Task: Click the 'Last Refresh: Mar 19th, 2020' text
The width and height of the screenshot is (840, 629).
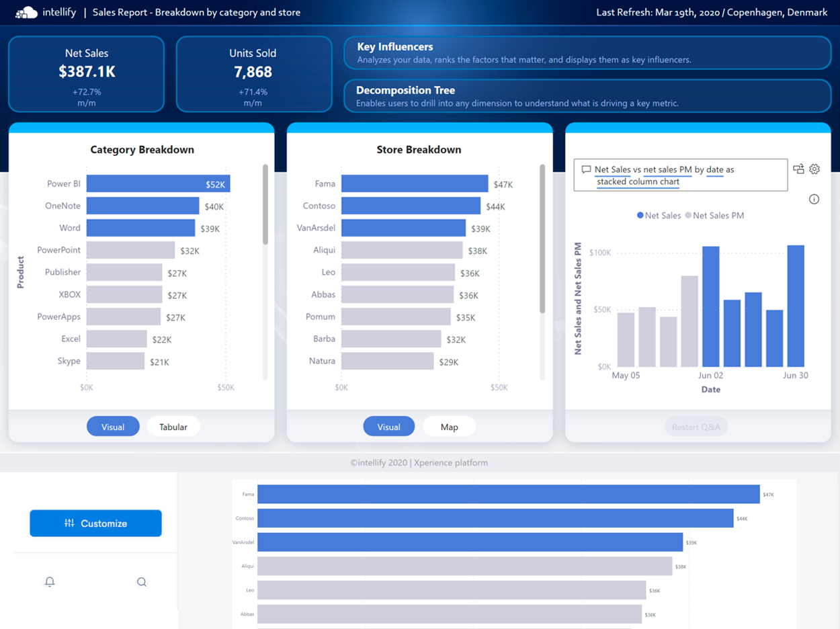Action: (x=658, y=12)
